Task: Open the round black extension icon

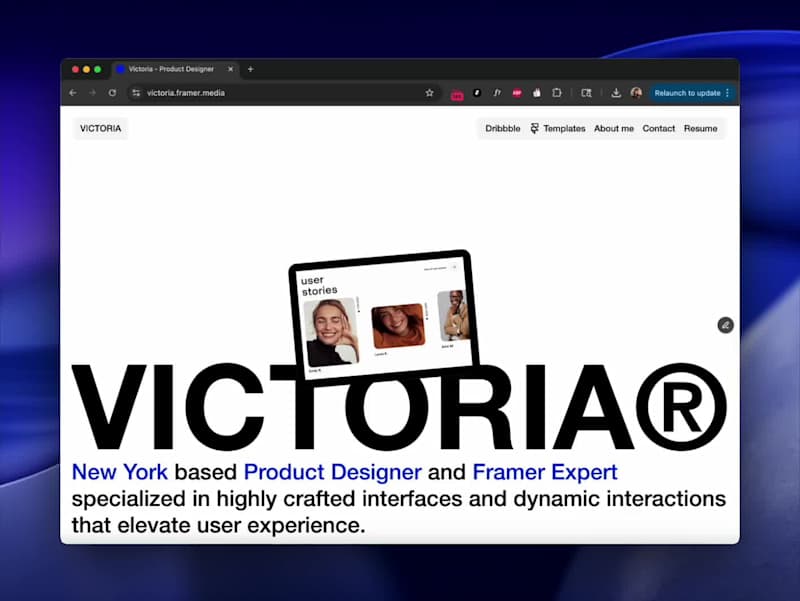Action: click(477, 93)
